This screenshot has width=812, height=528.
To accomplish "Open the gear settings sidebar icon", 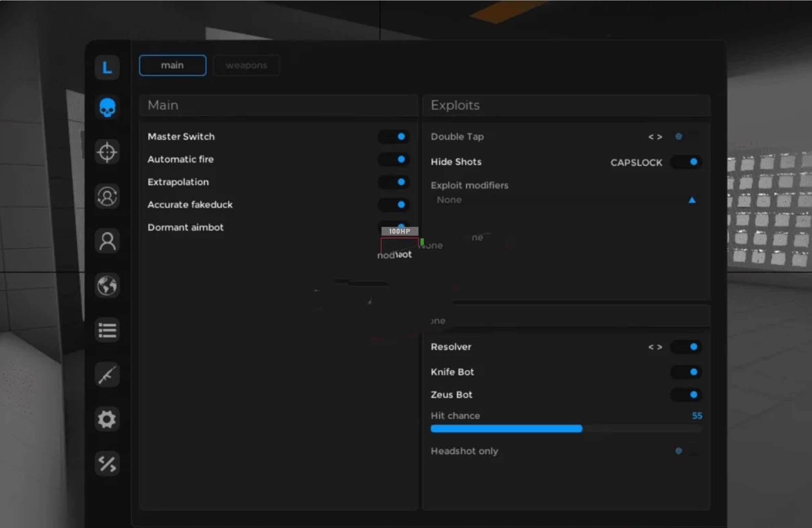I will pyautogui.click(x=107, y=419).
